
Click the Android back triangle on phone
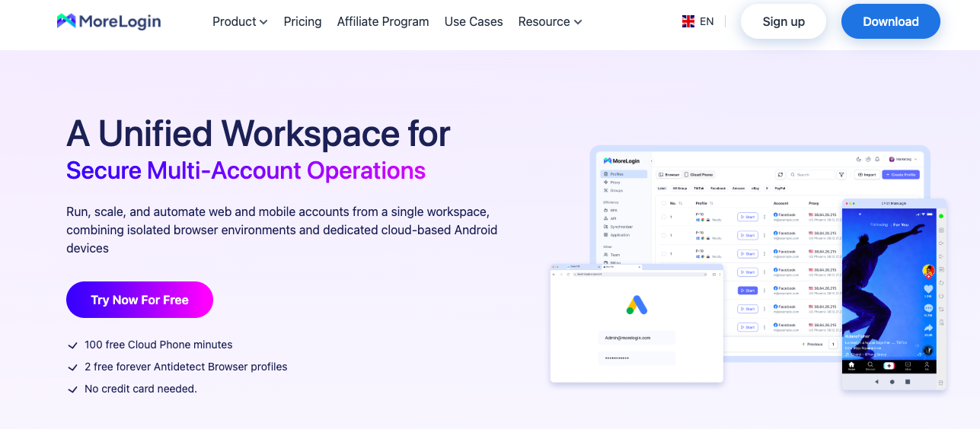(x=876, y=382)
